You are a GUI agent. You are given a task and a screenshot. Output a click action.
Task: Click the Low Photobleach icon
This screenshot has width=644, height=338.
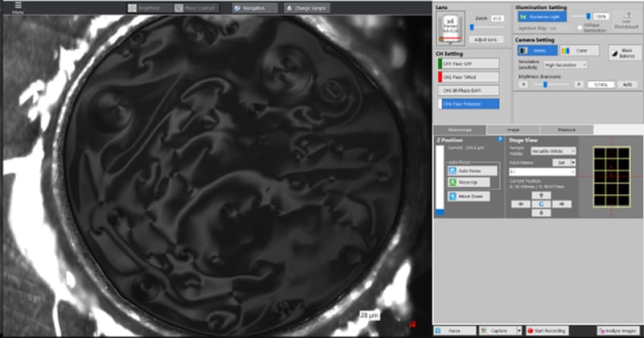click(x=626, y=18)
